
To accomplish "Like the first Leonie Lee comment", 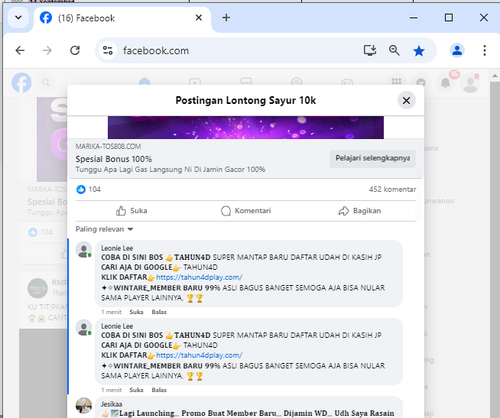I will coord(136,312).
